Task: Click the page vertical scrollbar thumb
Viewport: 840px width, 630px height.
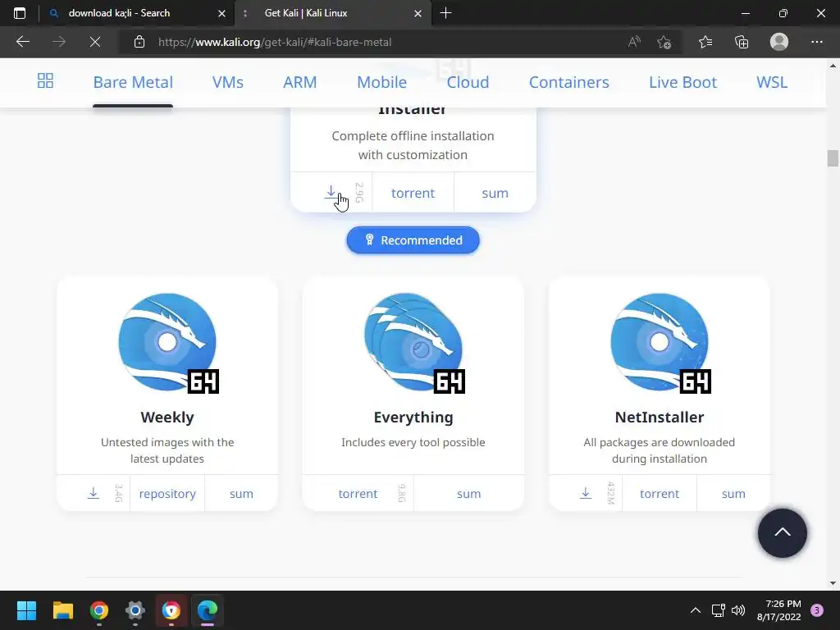Action: click(x=833, y=158)
